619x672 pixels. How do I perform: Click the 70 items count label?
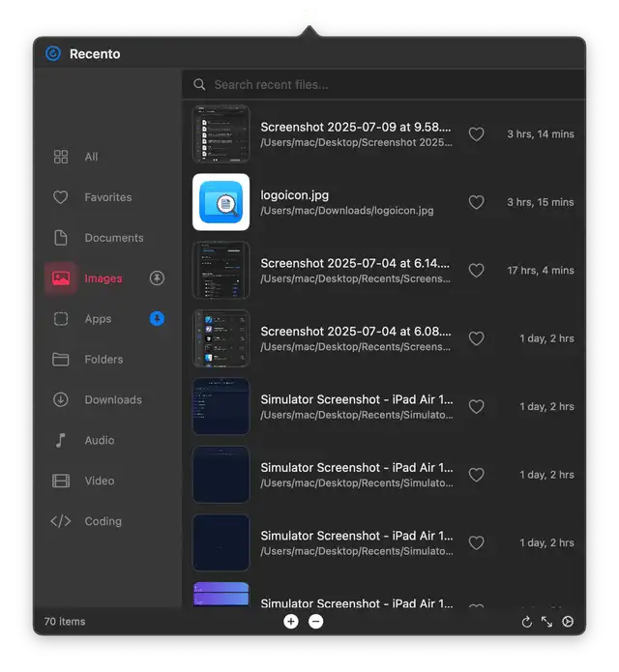pos(65,622)
